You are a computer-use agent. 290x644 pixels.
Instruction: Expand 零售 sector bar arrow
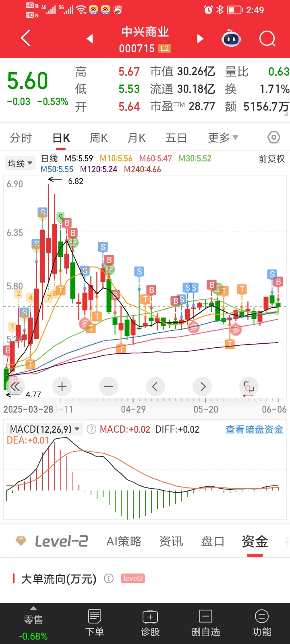coord(33,608)
